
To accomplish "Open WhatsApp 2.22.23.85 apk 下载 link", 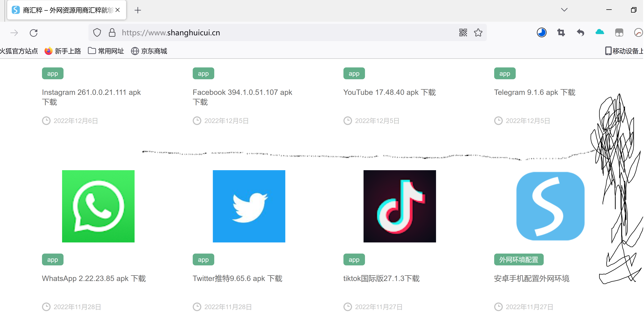I will [x=94, y=278].
